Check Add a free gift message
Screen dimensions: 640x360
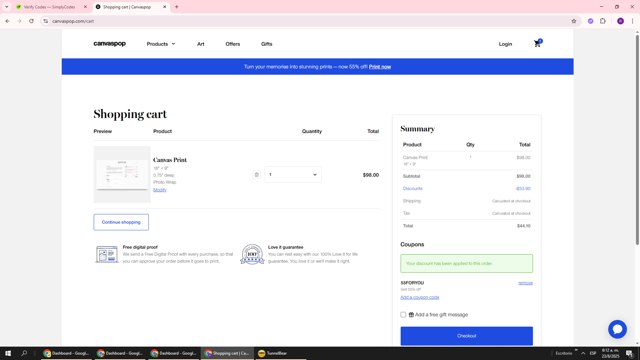403,315
